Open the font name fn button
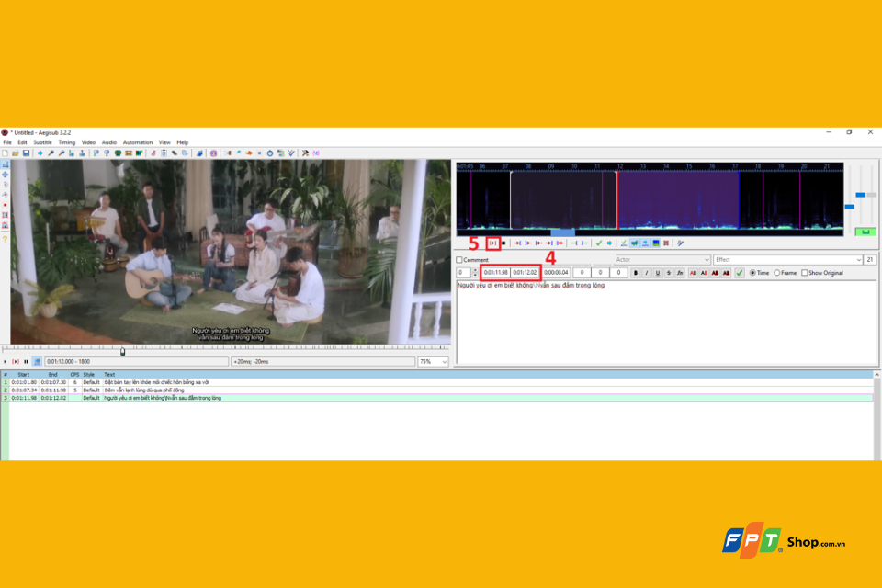 point(680,273)
